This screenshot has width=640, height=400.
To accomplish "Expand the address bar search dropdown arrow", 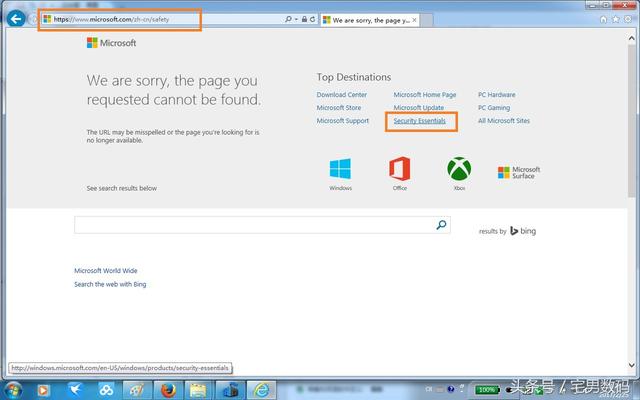I will pyautogui.click(x=296, y=19).
